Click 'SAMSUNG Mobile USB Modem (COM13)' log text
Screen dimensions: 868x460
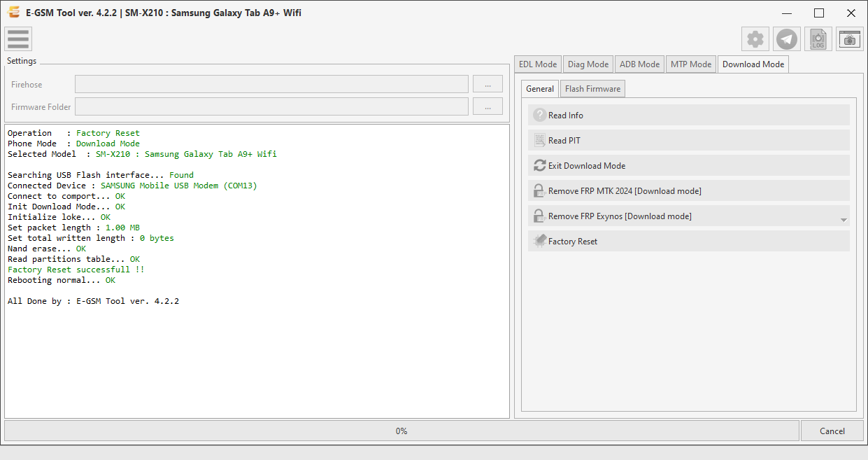[x=179, y=186]
